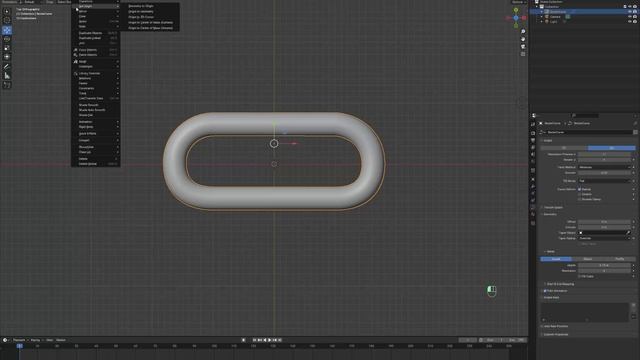Select the Round bevel mode tab
640x360 pixels.
click(556, 259)
